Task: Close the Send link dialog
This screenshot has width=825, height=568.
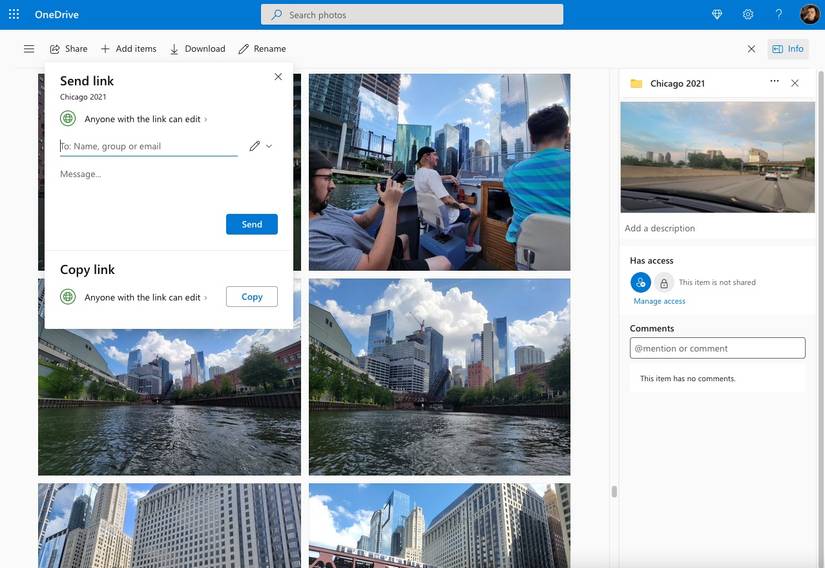Action: click(278, 77)
